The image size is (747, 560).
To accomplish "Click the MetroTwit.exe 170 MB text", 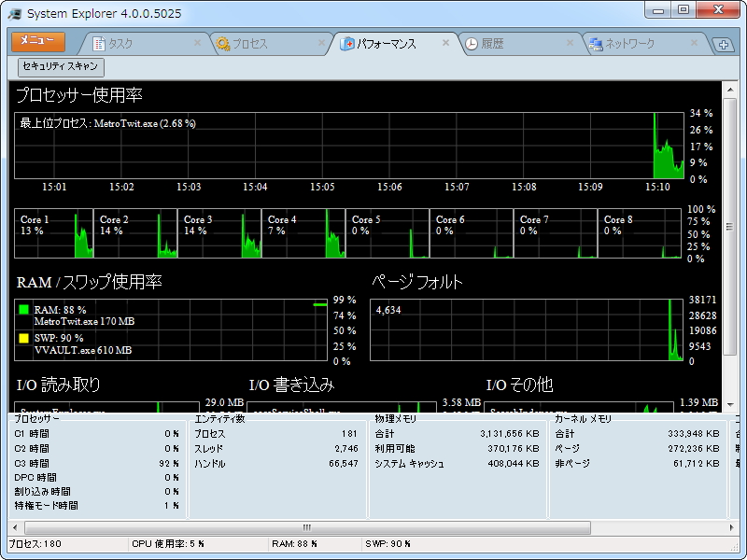I will (84, 321).
